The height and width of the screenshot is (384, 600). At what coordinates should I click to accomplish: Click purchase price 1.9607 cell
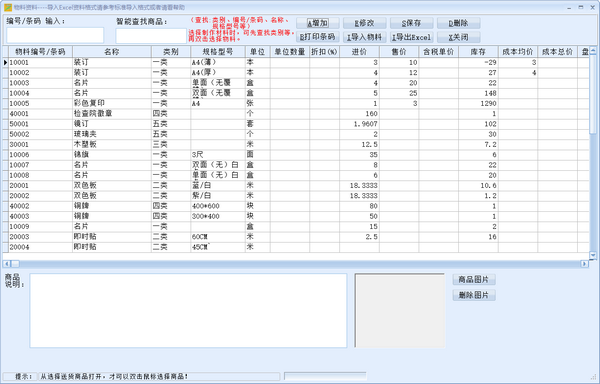pos(359,124)
